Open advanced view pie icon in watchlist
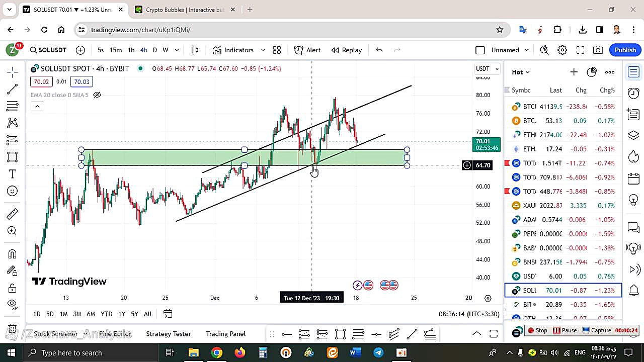 tap(592, 72)
